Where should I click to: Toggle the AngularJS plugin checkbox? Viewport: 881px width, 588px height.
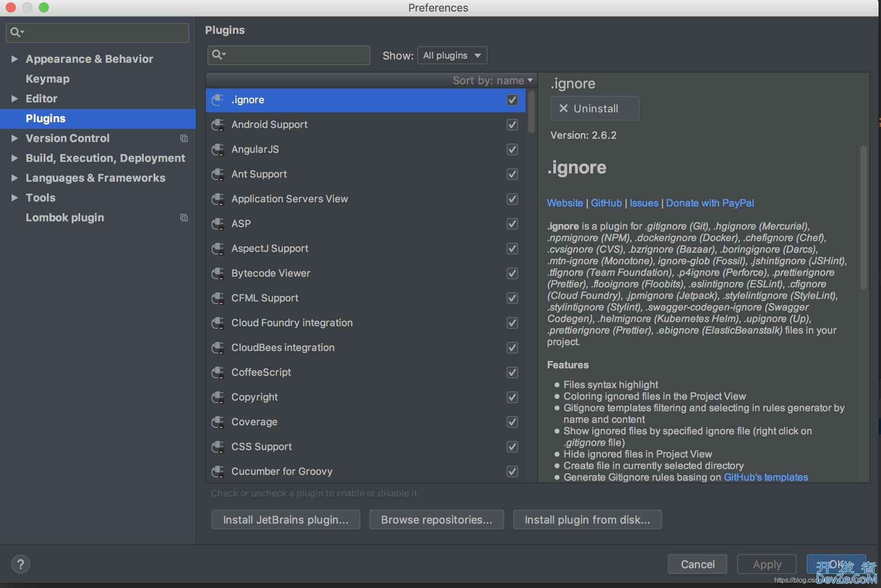tap(513, 149)
